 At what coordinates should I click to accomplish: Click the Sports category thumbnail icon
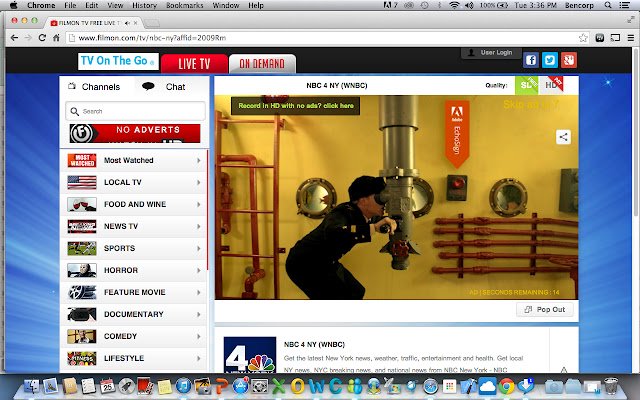82,249
